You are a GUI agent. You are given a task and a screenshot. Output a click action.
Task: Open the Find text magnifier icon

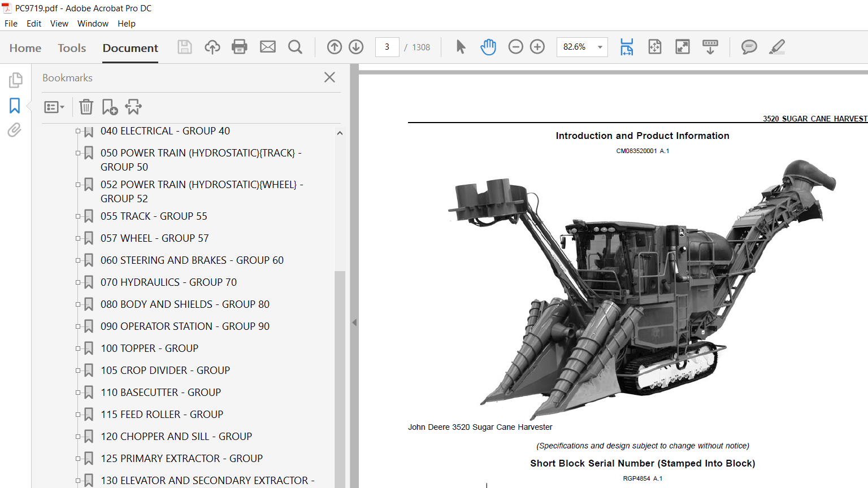[x=295, y=47]
